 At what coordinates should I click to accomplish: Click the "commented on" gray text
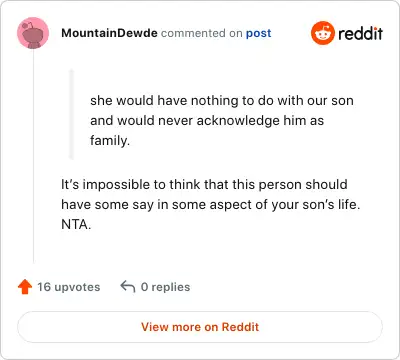pos(202,33)
